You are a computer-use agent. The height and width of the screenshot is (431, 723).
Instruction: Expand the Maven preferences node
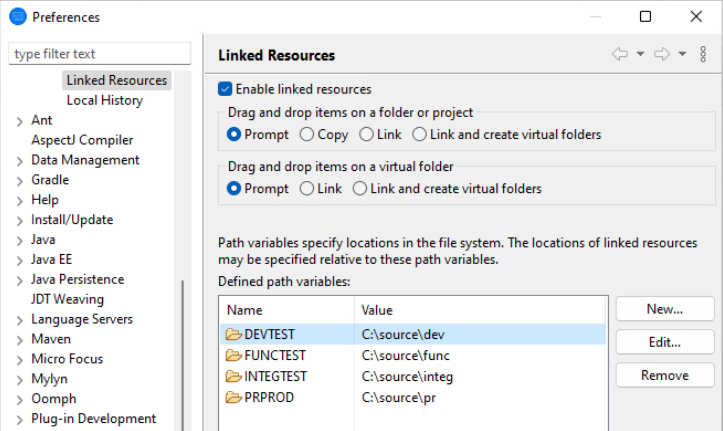(x=20, y=340)
